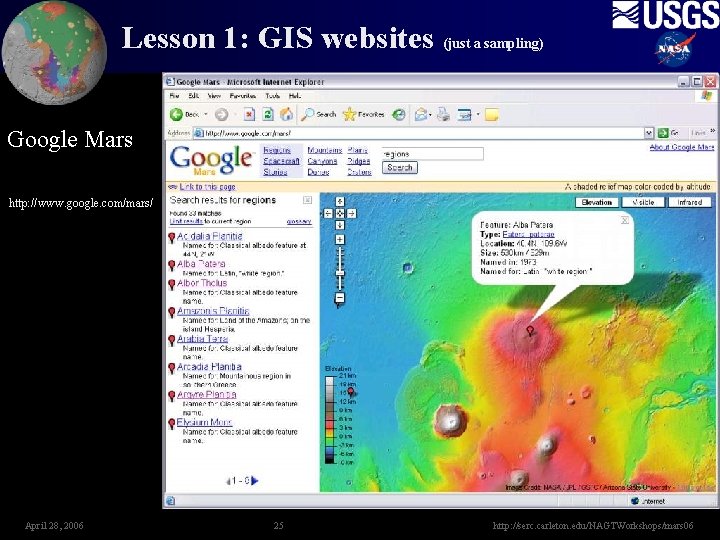Open the Regions link

coord(277,150)
